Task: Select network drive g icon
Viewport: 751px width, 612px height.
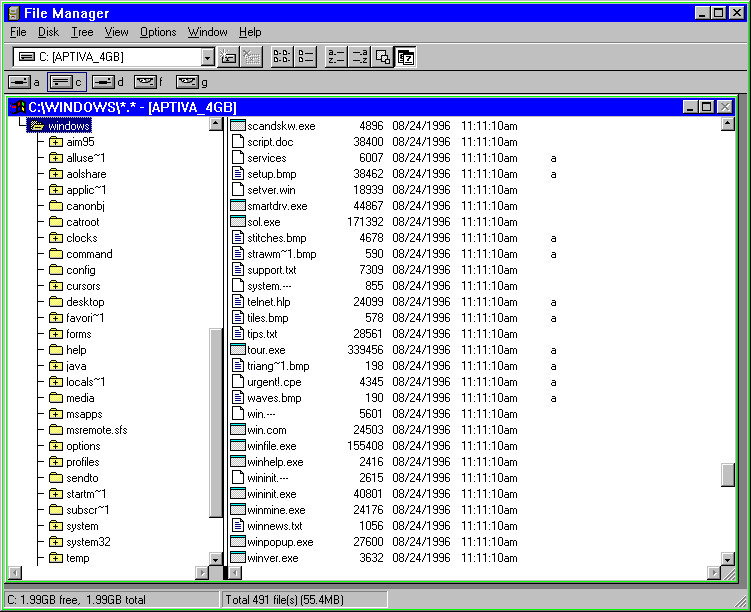Action: (x=188, y=82)
